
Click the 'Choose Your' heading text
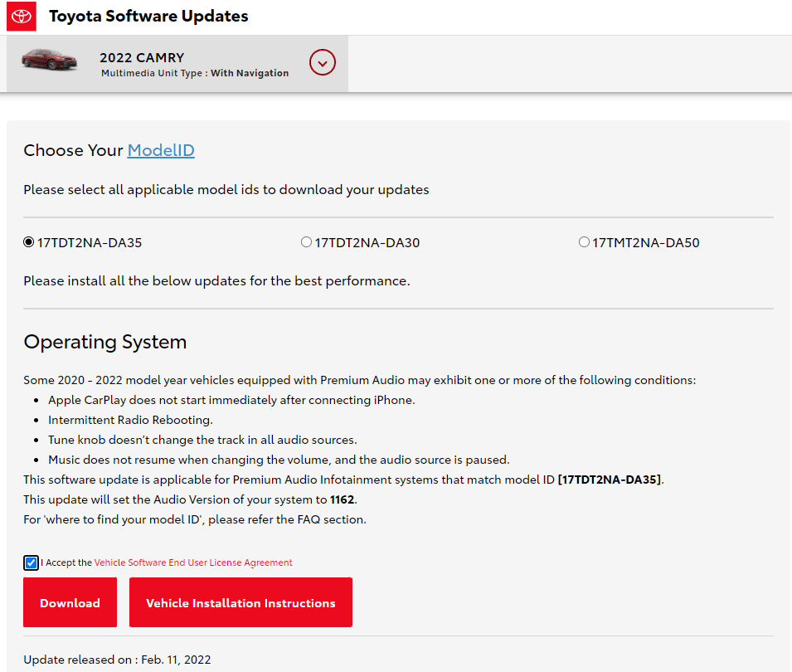pyautogui.click(x=73, y=150)
